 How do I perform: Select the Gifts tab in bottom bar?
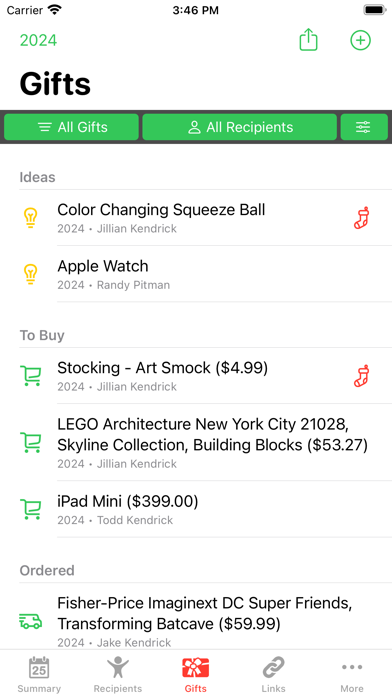196,674
